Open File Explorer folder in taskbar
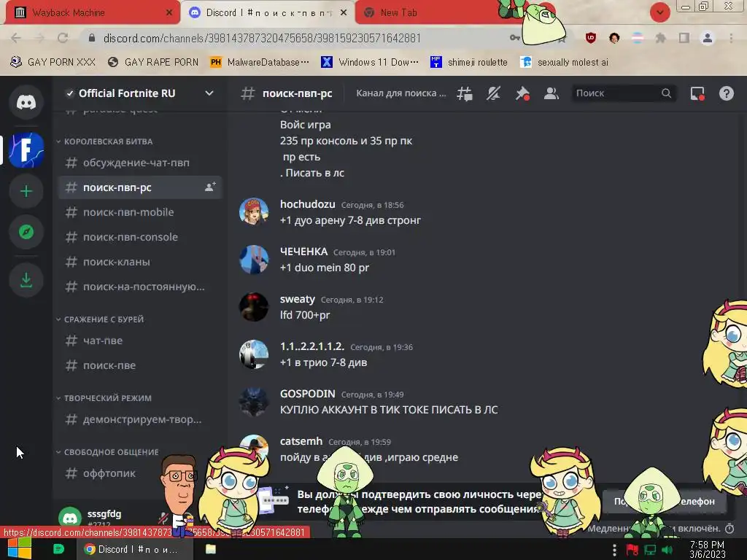 pos(211,549)
